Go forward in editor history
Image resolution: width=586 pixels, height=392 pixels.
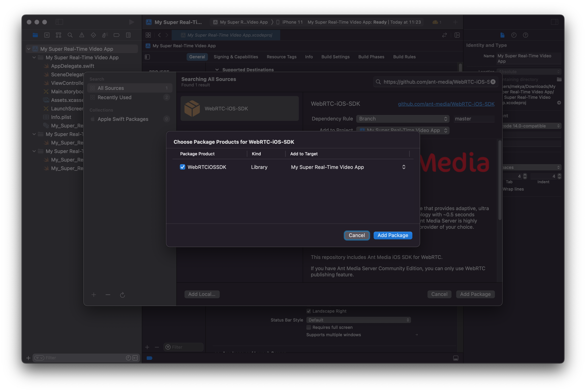point(167,35)
